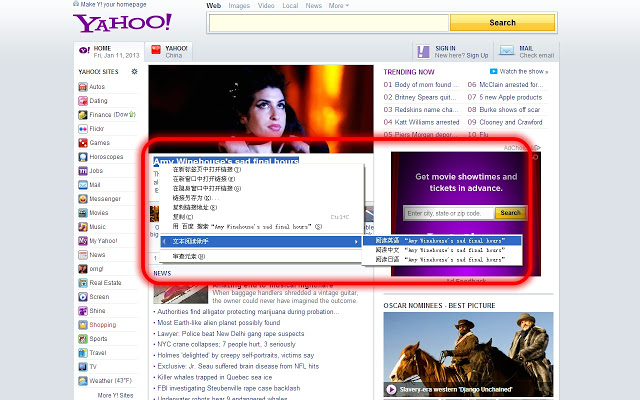Click the main Yahoo search box
The width and height of the screenshot is (640, 400).
pos(327,22)
